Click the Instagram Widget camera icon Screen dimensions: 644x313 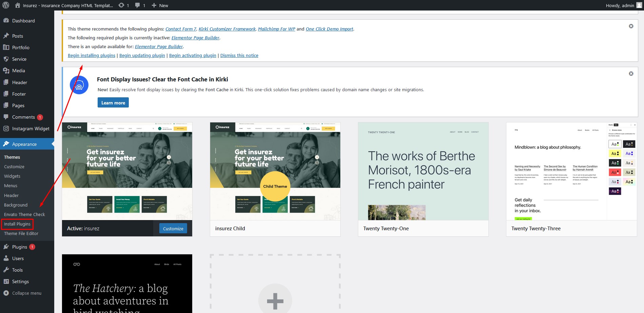[6, 129]
